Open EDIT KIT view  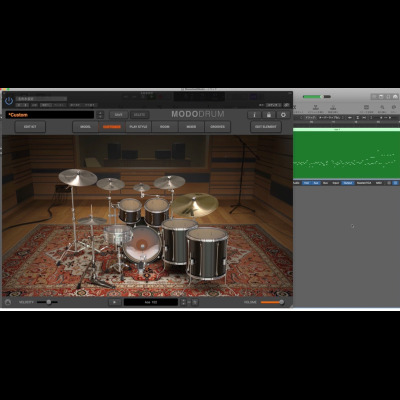tap(30, 127)
